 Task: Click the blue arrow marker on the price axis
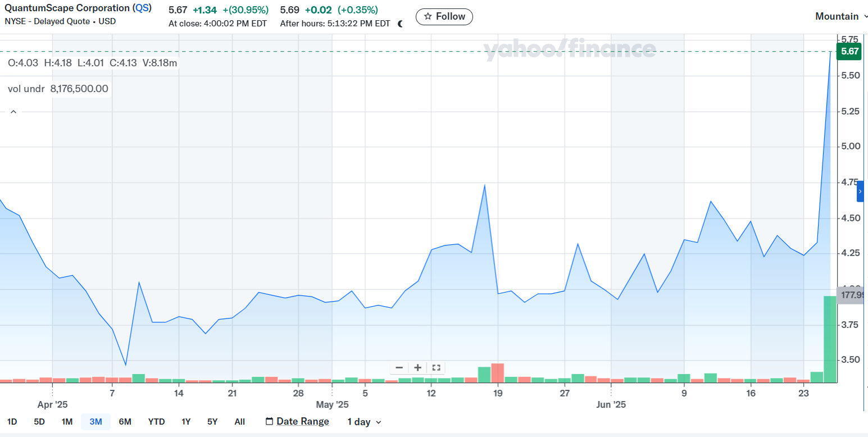pos(861,192)
